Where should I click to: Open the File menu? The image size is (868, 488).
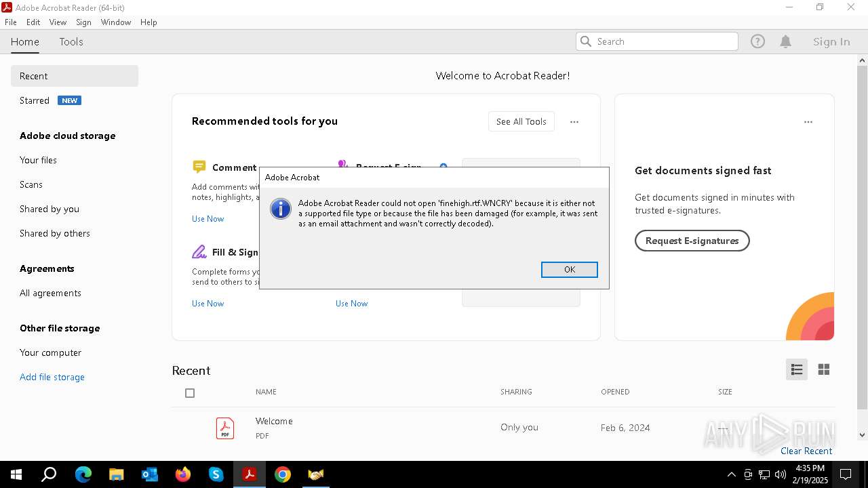pos(11,22)
